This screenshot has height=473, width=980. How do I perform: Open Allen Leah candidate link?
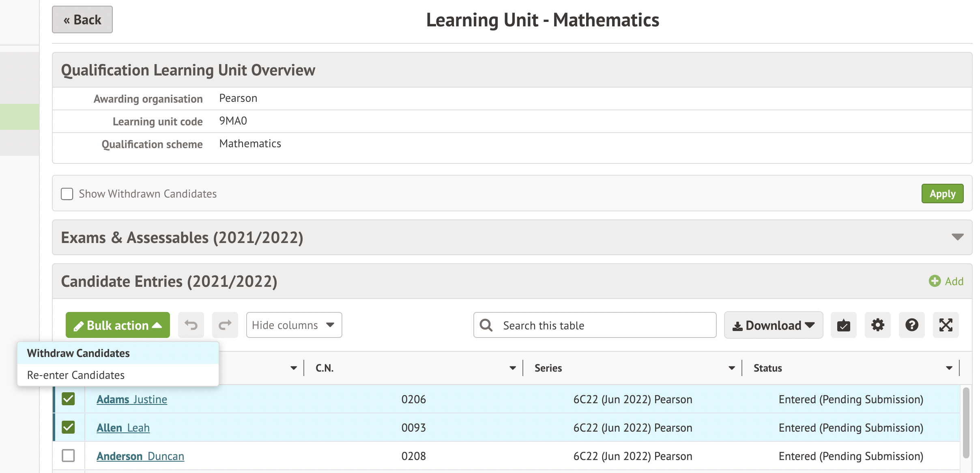tap(123, 428)
